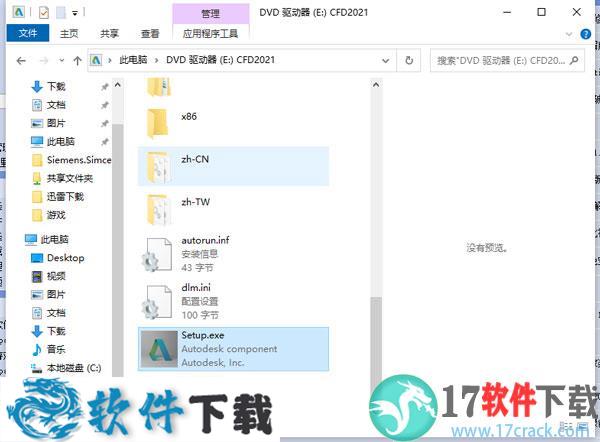The width and height of the screenshot is (600, 442).
Task: Open Desktop under 此电脑
Action: [65, 258]
